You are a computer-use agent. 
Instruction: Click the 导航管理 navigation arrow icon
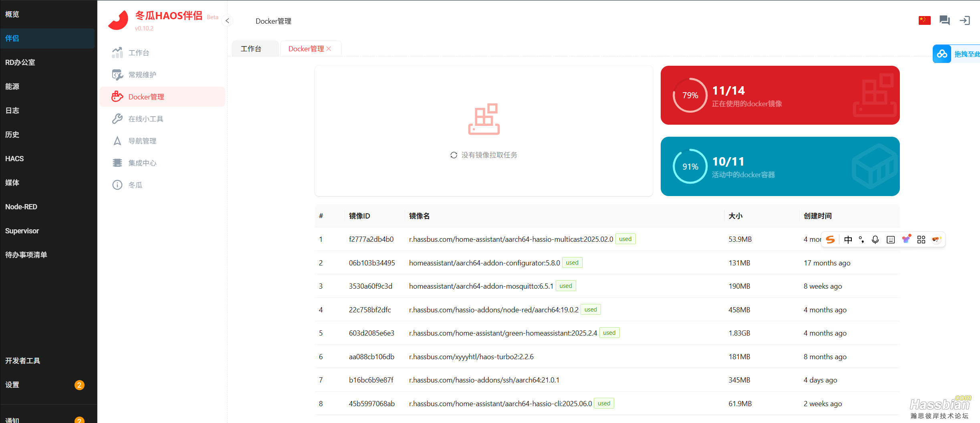coord(117,141)
